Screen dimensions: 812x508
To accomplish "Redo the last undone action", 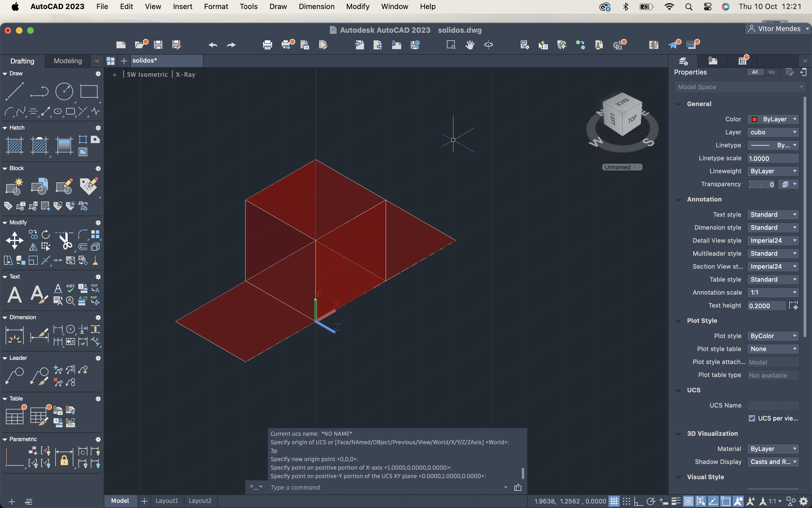I will tap(231, 45).
